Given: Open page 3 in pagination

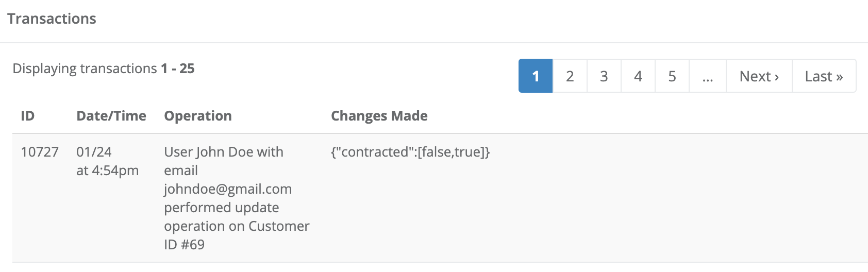Looking at the screenshot, I should click(x=604, y=76).
